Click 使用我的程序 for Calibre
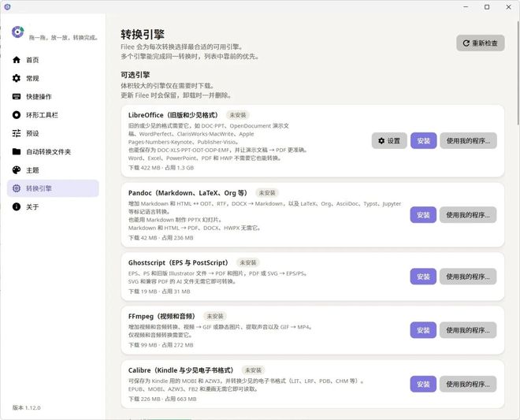 point(468,385)
